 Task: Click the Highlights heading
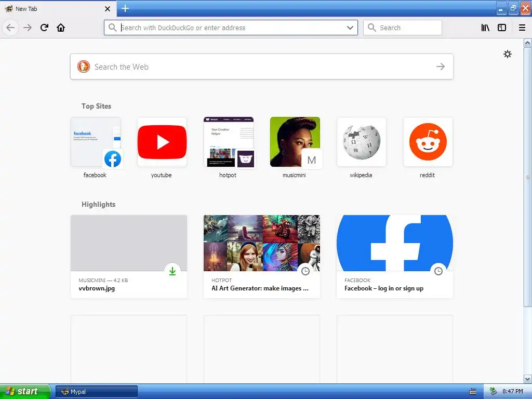pos(98,204)
